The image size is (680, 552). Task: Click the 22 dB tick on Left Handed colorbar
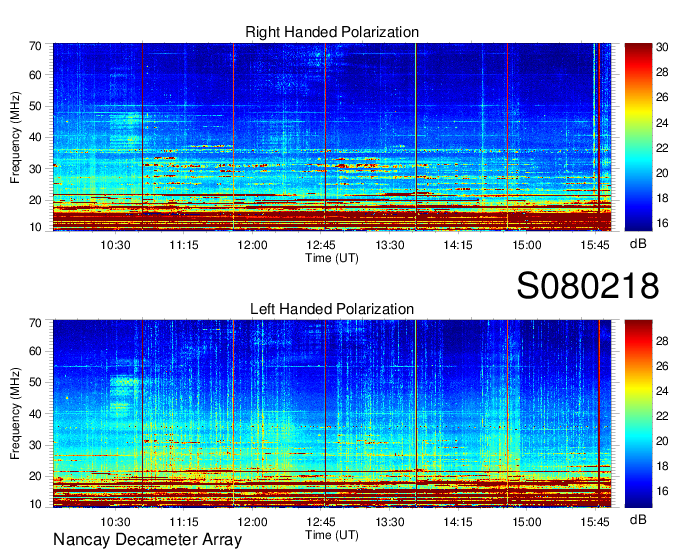pyautogui.click(x=662, y=416)
